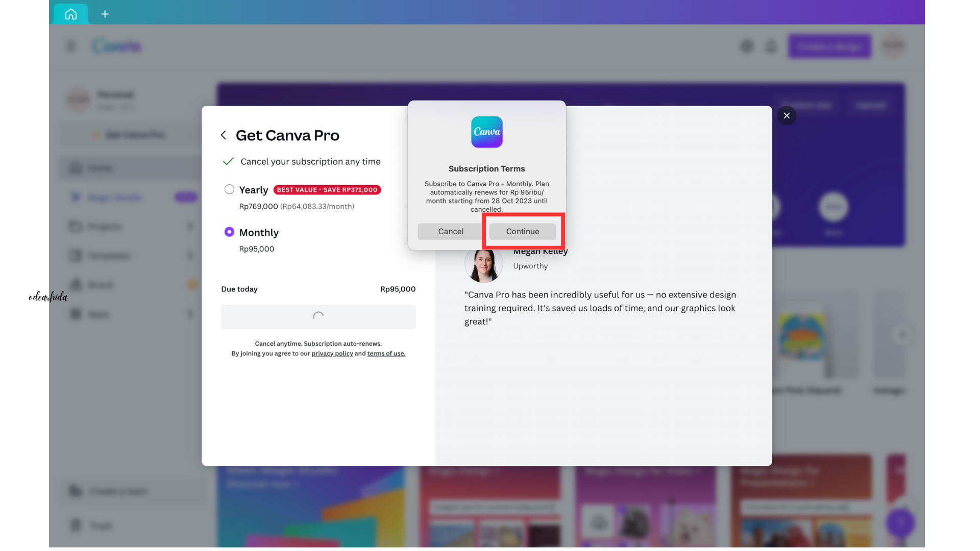This screenshot has width=980, height=551.
Task: Click the home tab icon
Action: coord(70,14)
